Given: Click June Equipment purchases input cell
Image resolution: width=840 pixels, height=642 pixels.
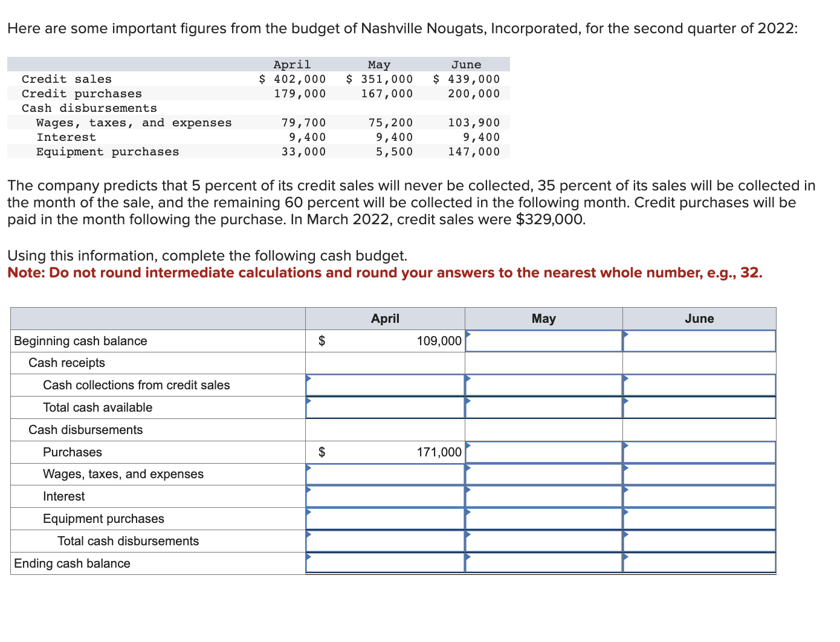Looking at the screenshot, I should pos(699,519).
